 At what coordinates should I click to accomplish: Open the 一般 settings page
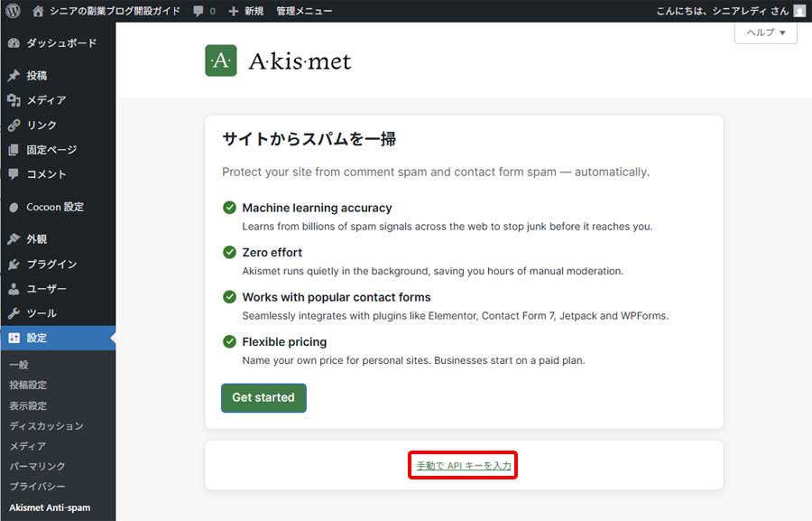click(20, 363)
